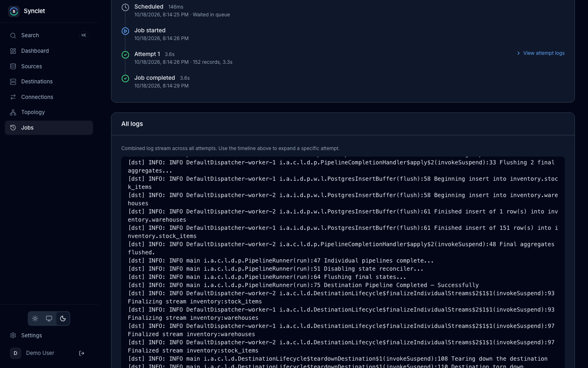Click the 'Tearing down the destination' log line

point(338,359)
